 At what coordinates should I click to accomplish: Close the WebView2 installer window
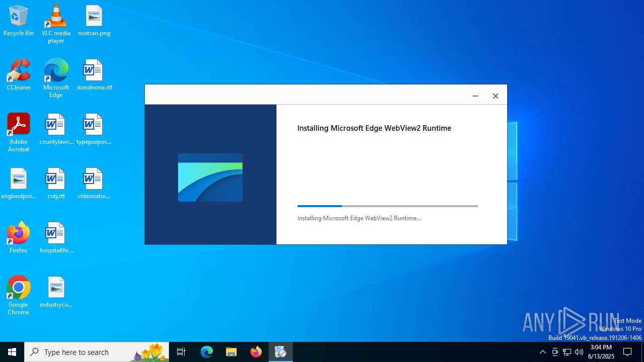pos(496,96)
